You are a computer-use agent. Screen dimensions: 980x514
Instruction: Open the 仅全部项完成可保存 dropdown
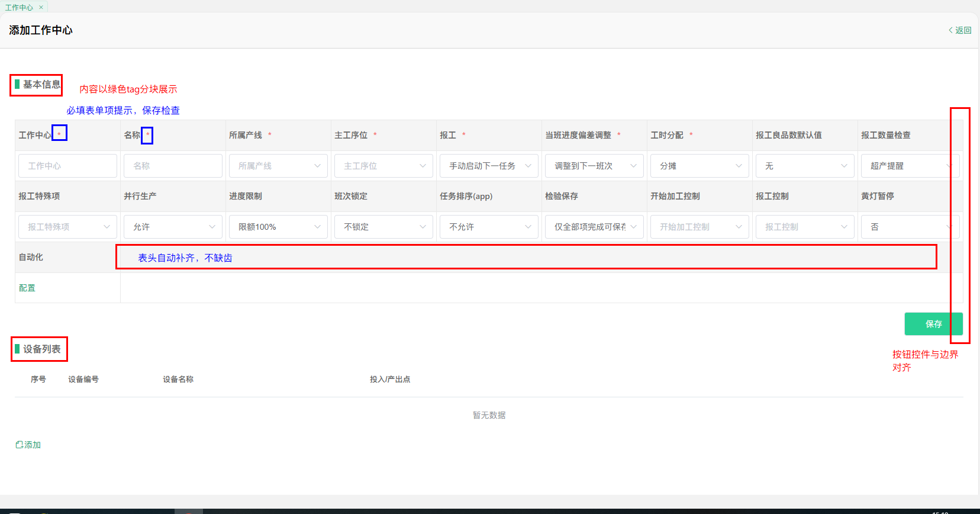tap(594, 227)
